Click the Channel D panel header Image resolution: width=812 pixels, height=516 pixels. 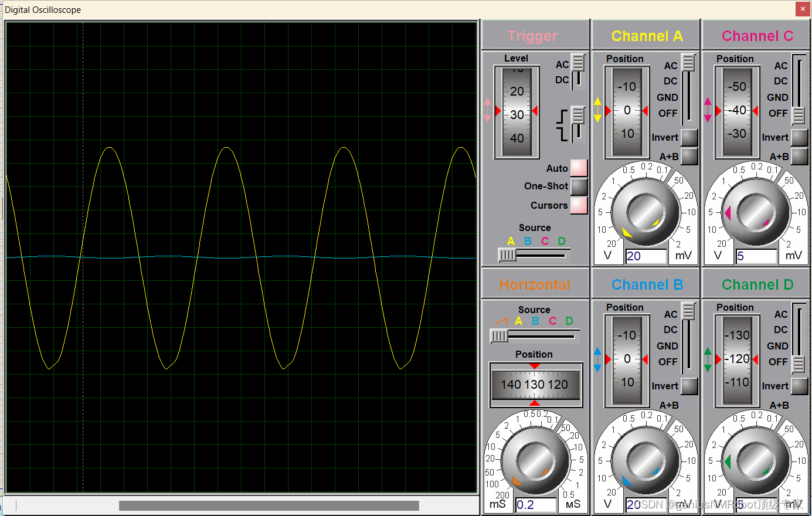coord(756,284)
